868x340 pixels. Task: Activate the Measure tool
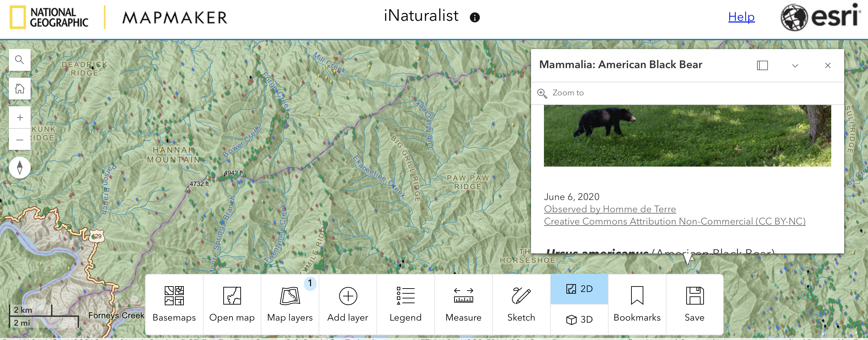464,304
